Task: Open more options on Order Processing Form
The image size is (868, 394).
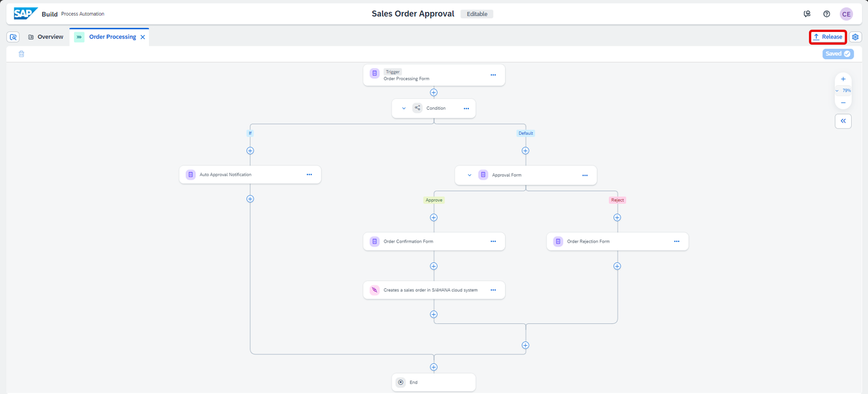Action: (493, 75)
